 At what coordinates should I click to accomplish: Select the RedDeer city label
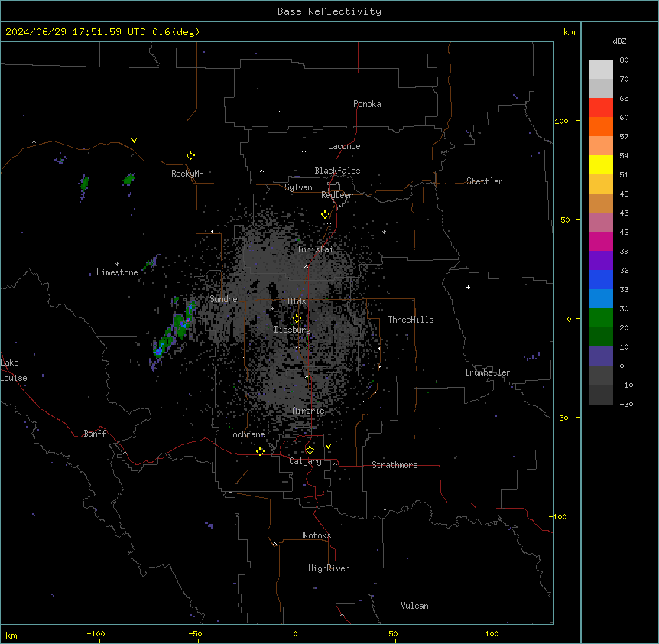[x=336, y=195]
